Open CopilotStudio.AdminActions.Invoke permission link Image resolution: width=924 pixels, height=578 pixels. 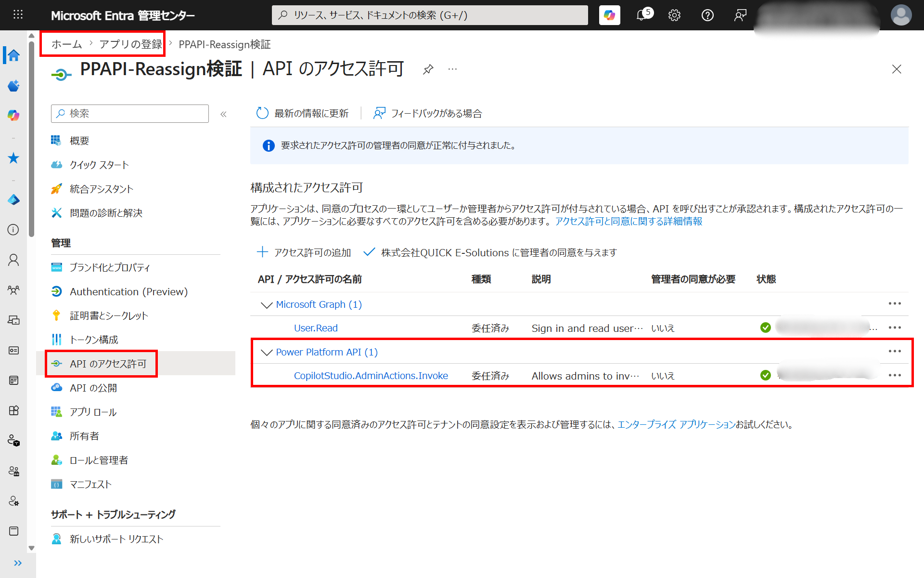click(371, 376)
